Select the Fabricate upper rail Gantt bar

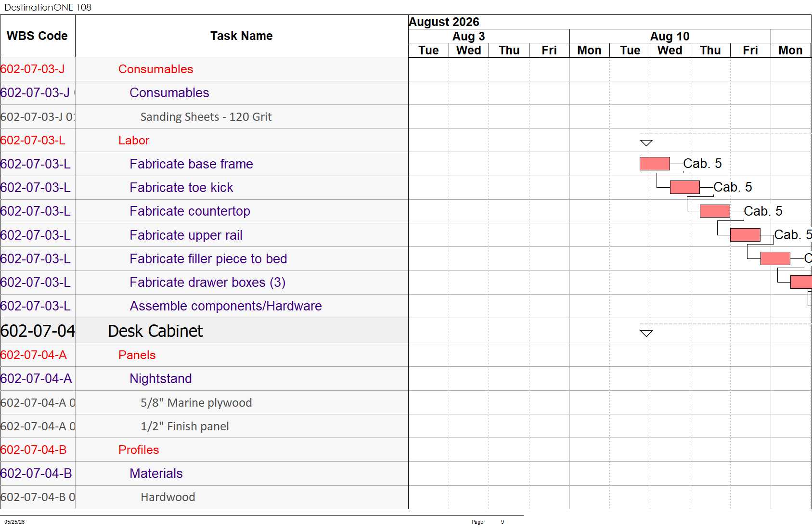(x=745, y=235)
